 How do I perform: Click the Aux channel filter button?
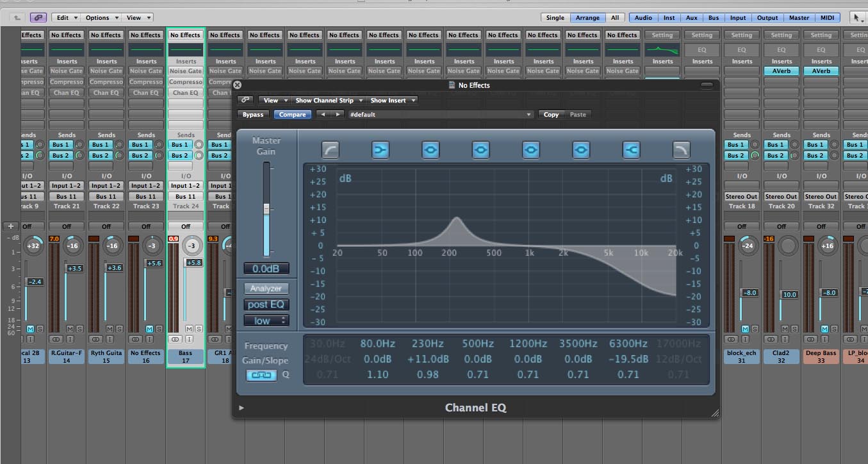pyautogui.click(x=691, y=18)
